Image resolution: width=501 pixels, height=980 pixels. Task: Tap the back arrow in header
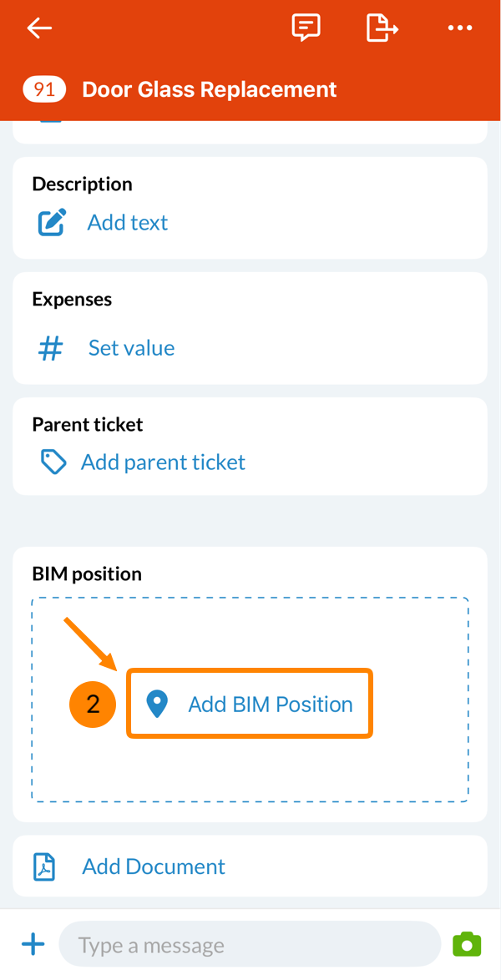(39, 28)
